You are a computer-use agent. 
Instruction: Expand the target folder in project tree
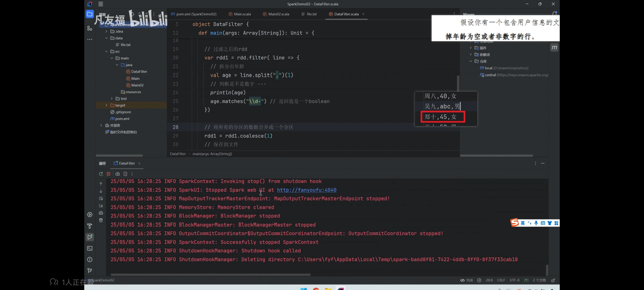(107, 105)
